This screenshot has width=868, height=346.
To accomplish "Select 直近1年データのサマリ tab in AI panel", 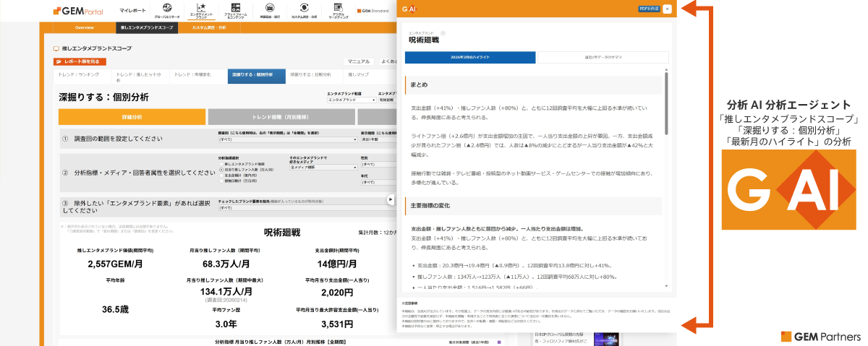I will tap(603, 56).
